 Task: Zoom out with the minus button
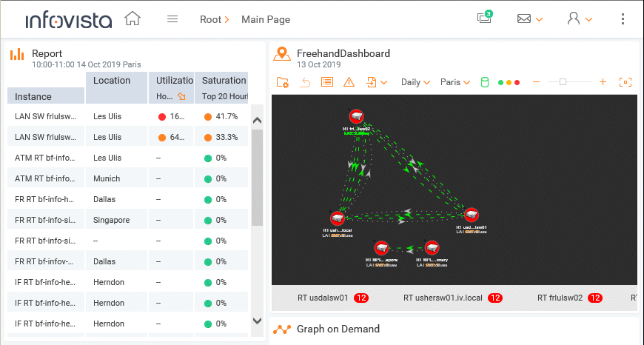536,82
